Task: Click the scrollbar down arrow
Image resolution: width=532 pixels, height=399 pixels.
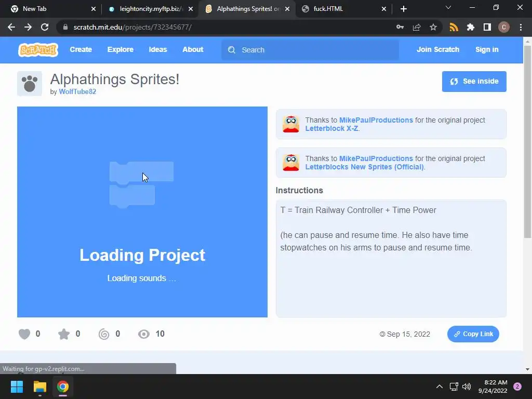Action: pos(527,369)
